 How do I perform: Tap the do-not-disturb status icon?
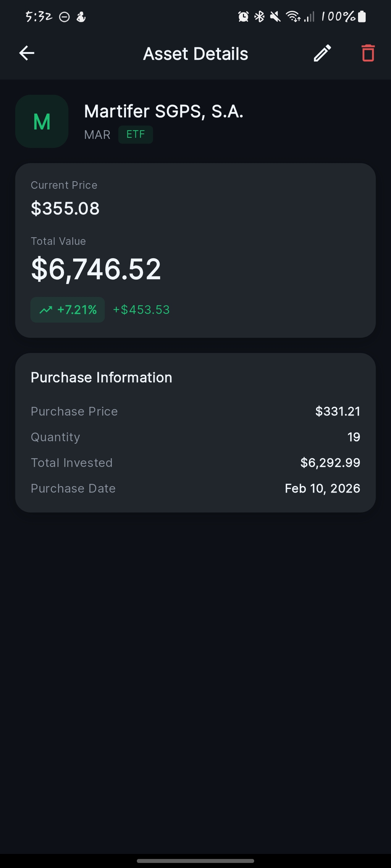coord(64,17)
